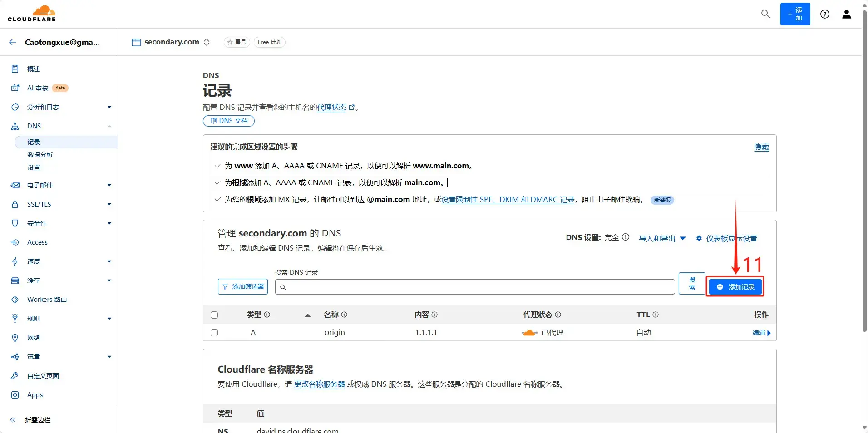868x433 pixels.
Task: Click the 规则 sidebar icon
Action: [15, 319]
